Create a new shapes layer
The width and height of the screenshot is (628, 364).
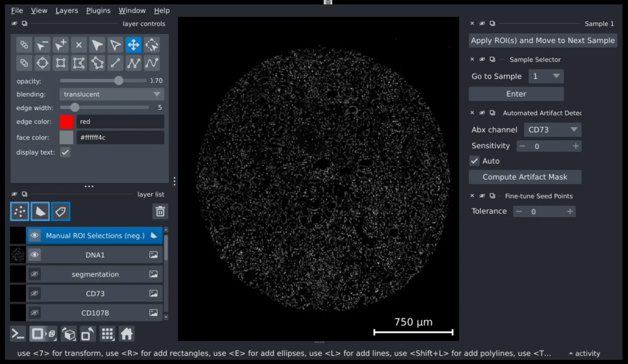[40, 211]
